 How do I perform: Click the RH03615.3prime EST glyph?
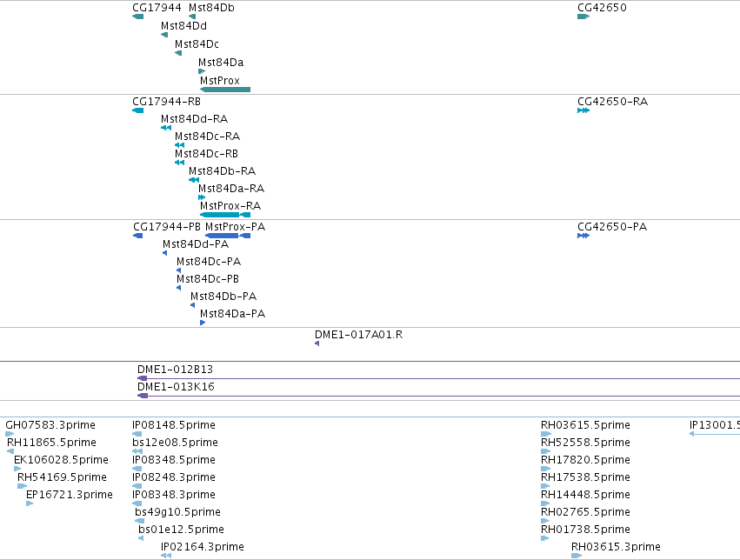tap(577, 556)
